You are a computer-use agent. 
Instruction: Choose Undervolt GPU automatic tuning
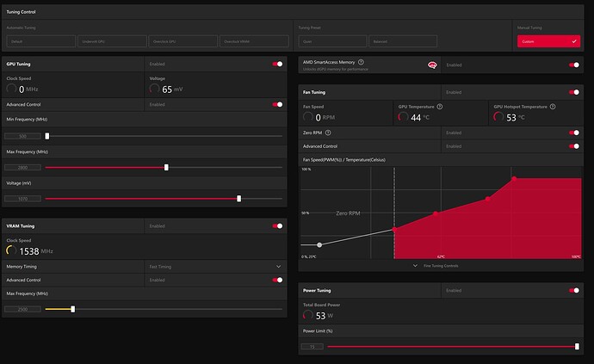point(112,41)
